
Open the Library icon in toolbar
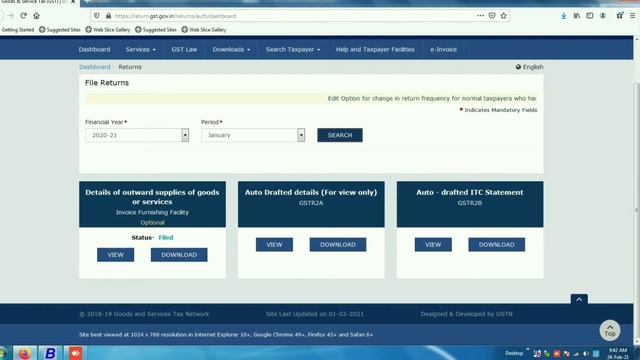pyautogui.click(x=577, y=16)
